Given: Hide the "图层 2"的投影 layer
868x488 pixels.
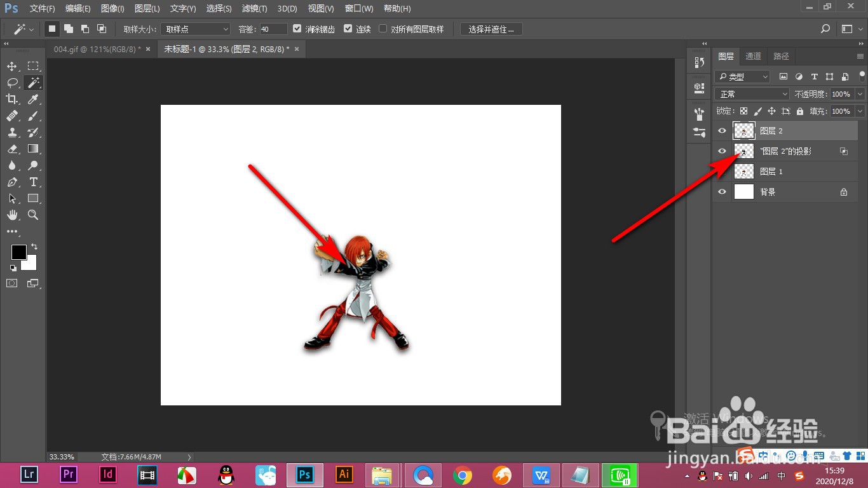Looking at the screenshot, I should [722, 151].
